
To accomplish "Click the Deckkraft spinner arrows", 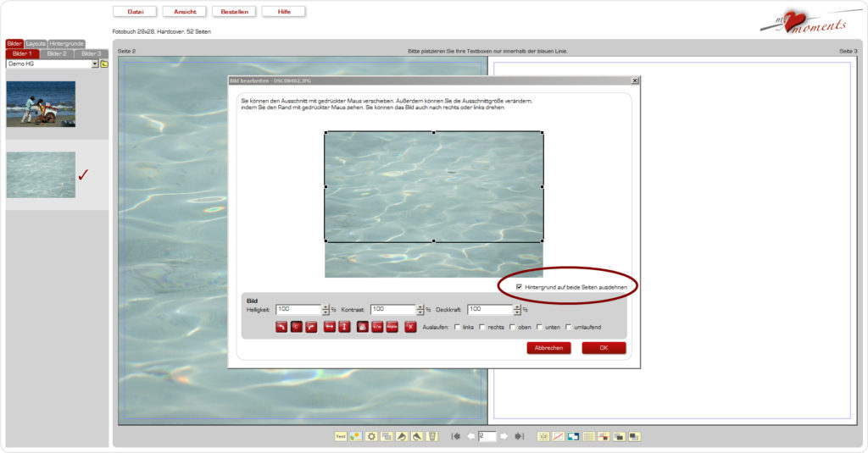I will (x=517, y=310).
